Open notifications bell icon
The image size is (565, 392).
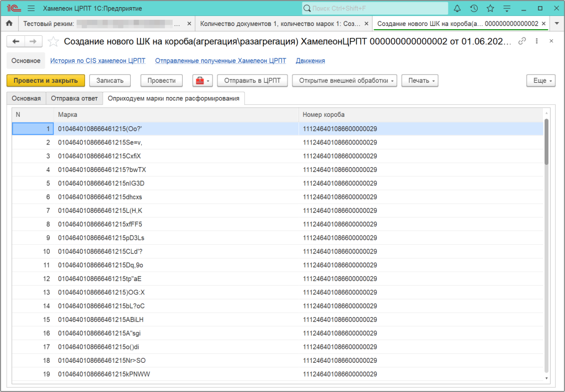tap(457, 8)
